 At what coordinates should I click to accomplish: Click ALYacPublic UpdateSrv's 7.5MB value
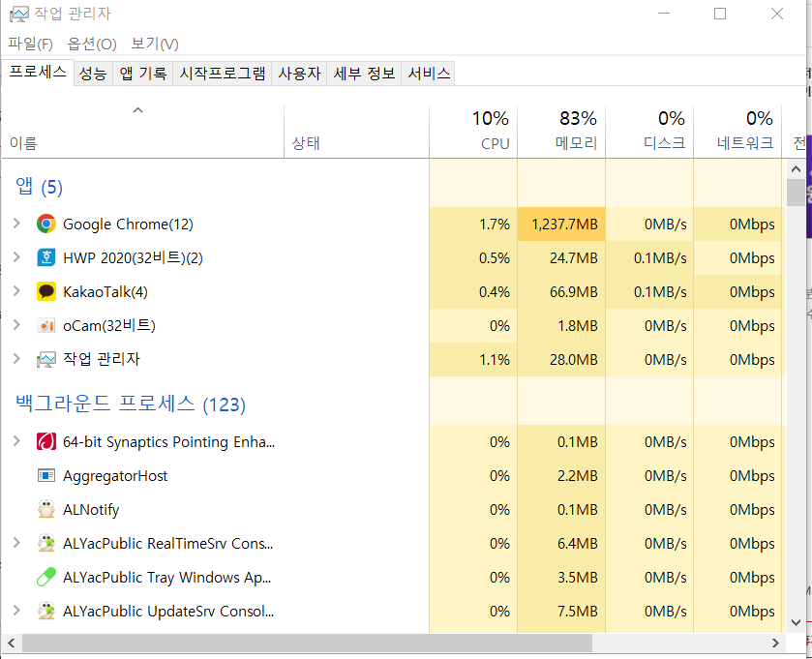coord(578,611)
